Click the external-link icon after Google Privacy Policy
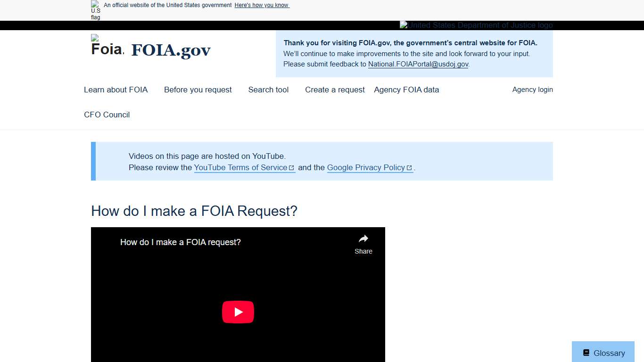Viewport: 644px width, 362px height. coord(409,167)
